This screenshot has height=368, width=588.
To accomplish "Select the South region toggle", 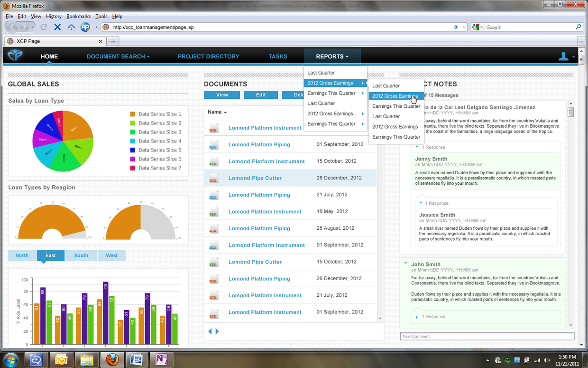I will point(81,255).
